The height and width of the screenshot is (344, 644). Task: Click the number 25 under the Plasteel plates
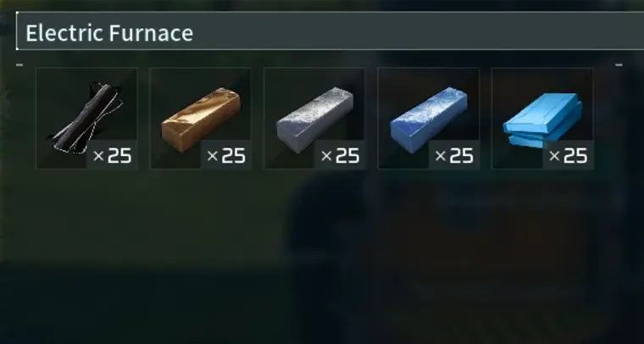575,156
